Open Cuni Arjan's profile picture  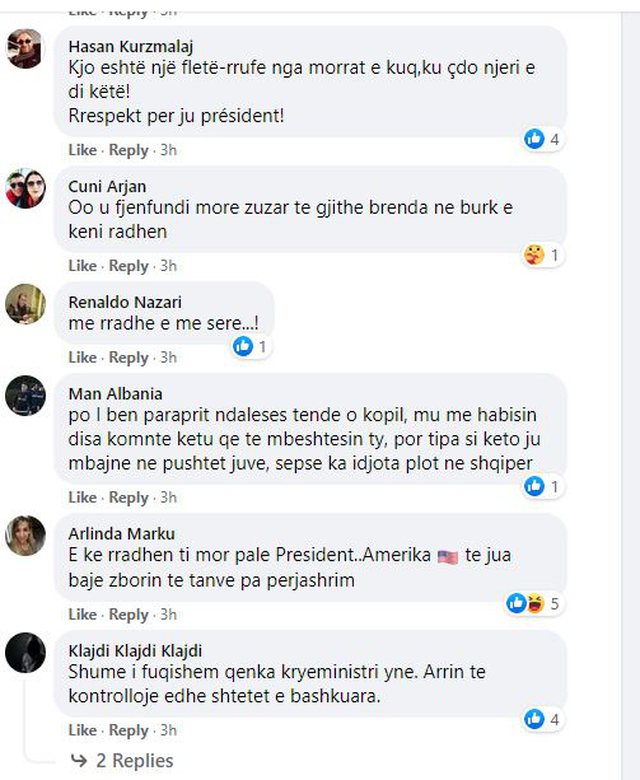click(25, 188)
